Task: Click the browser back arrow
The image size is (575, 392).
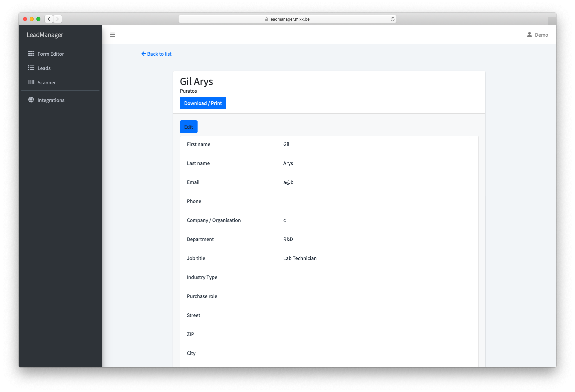Action: point(49,19)
